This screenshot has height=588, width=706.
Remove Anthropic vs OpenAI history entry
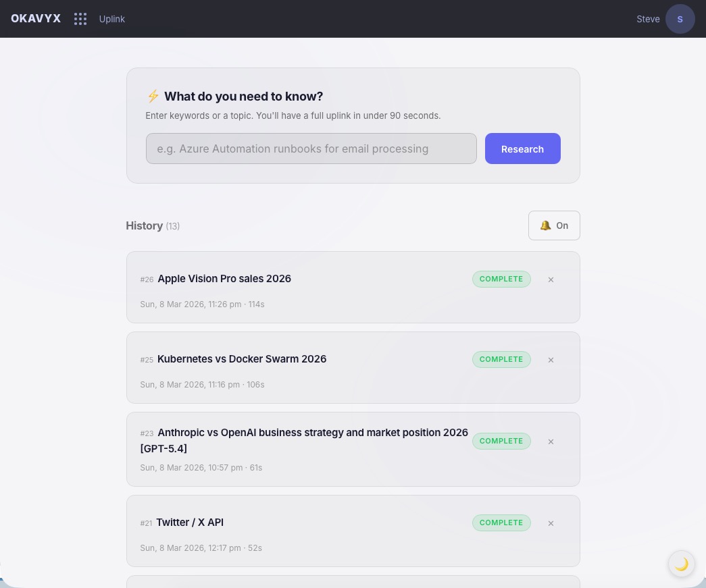(x=551, y=442)
